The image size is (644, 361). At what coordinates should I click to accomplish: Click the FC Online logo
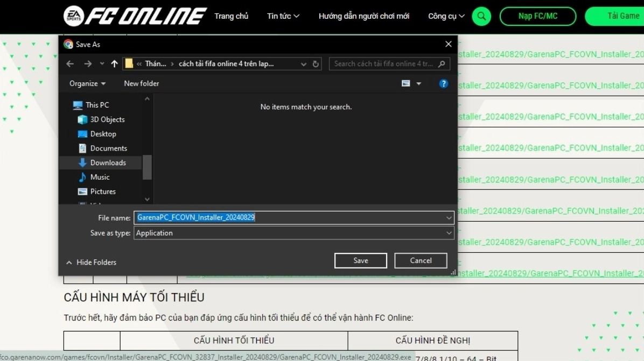tap(135, 16)
